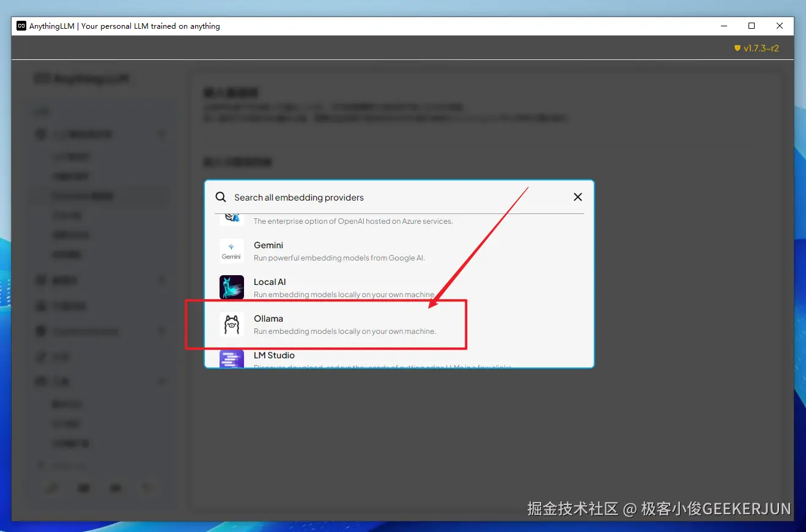806x532 pixels.
Task: Click the Azure description "The enterprise option of OpenAI"
Action: coord(353,221)
